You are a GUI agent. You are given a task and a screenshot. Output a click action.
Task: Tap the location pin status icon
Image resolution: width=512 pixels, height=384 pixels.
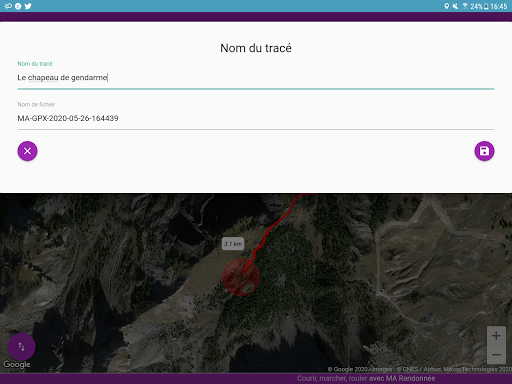(447, 6)
